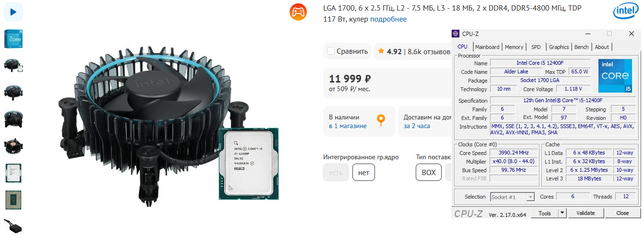Switch to the Mainboard tab
This screenshot has height=237, width=644.
click(x=487, y=47)
